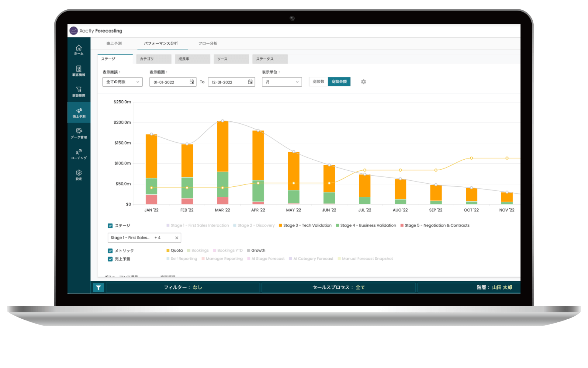Viewport: 588px width, 368px height.
Task: Toggle Manual Forecast Snapshot legend
Action: point(365,259)
